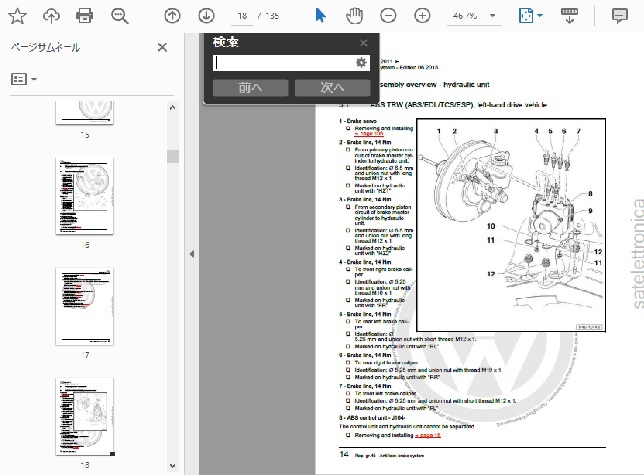Select the page 15 thumbnail

pyautogui.click(x=85, y=112)
